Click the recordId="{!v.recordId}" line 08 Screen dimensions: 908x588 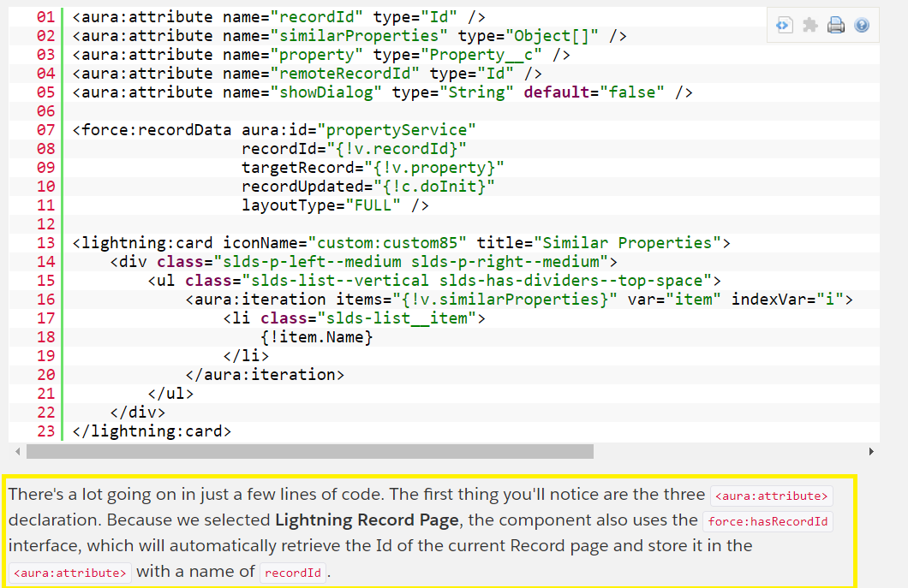pos(354,149)
